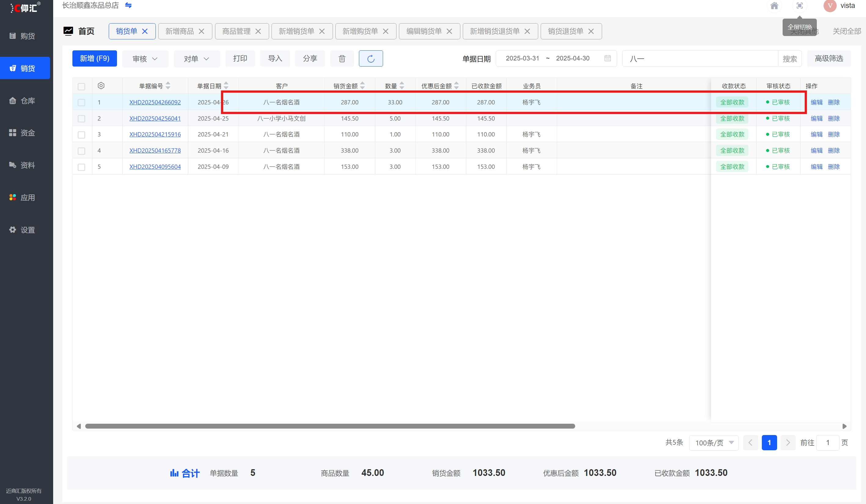866x504 pixels.
Task: Open the 应用 apps sidebar section
Action: 25,198
